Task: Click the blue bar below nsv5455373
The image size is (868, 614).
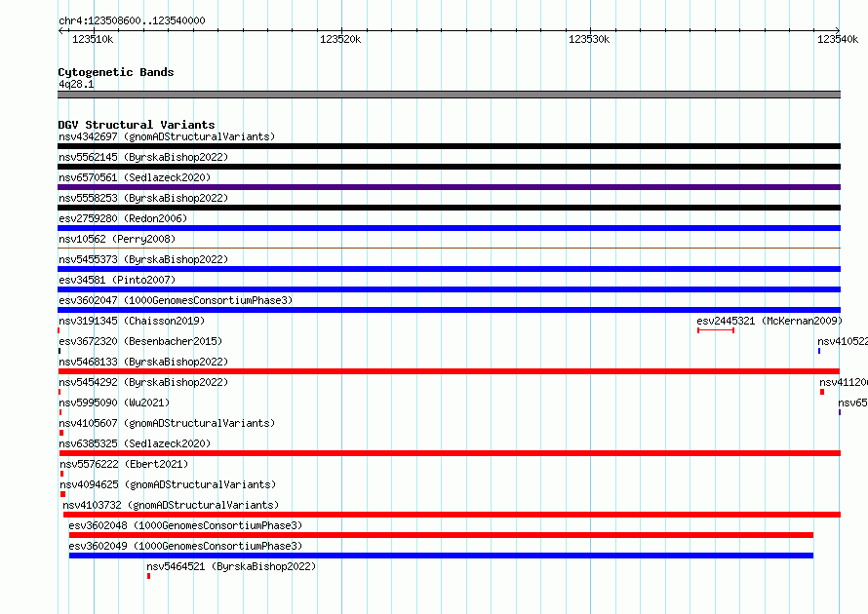Action: [x=449, y=269]
